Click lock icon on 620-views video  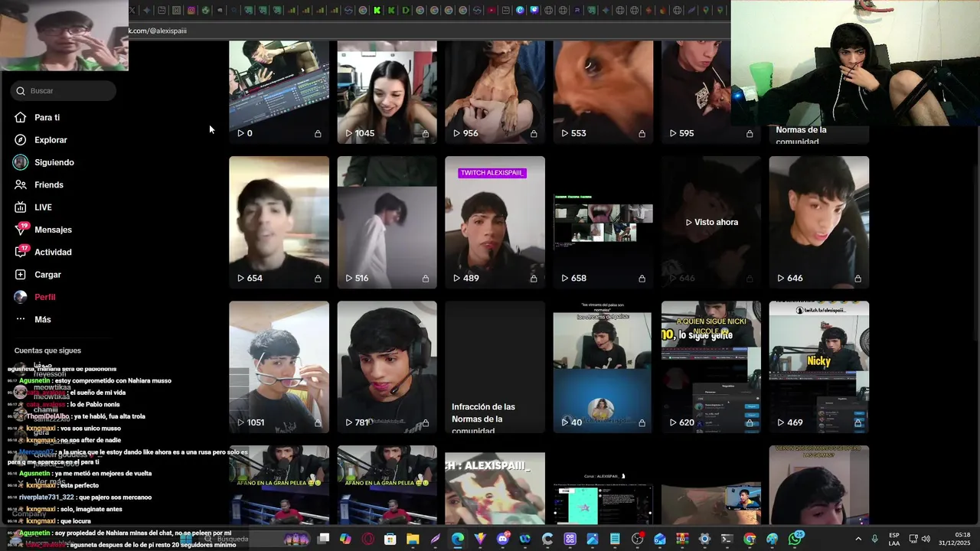click(750, 422)
